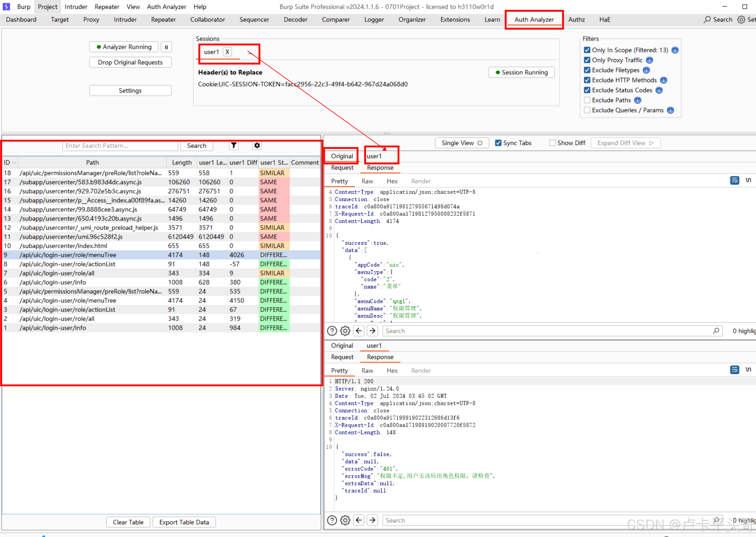Open response viewer settings gear

[345, 331]
